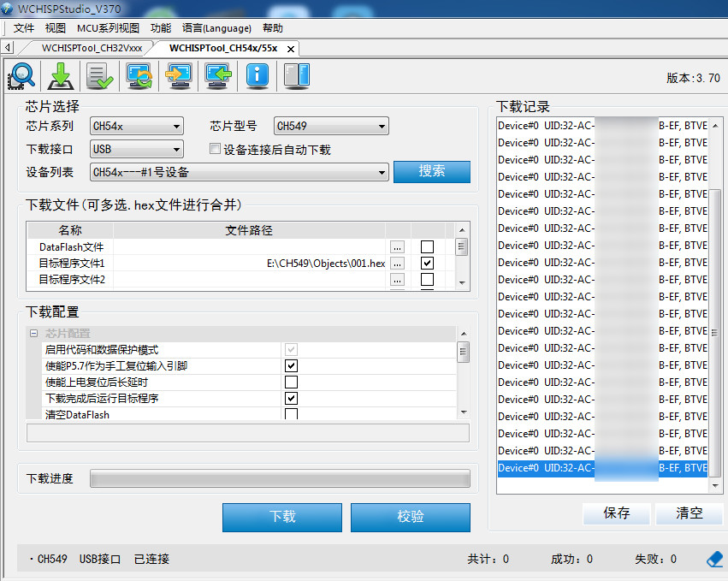Click the 文件路径 column header
Screen dimensions: 728x581
click(249, 230)
